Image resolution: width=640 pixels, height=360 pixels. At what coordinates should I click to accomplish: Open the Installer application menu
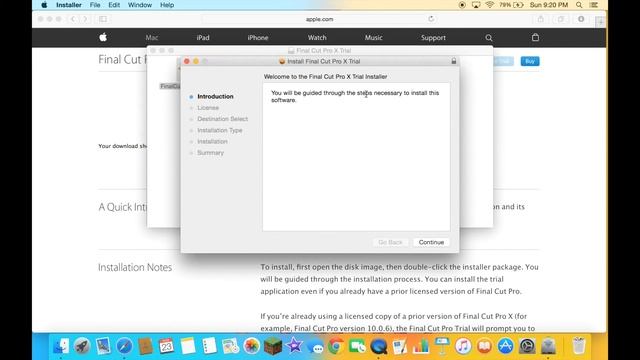coord(69,5)
